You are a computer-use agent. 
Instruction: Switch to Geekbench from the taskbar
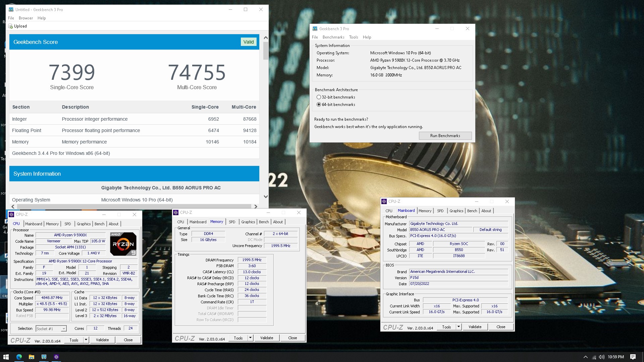pyautogui.click(x=44, y=357)
